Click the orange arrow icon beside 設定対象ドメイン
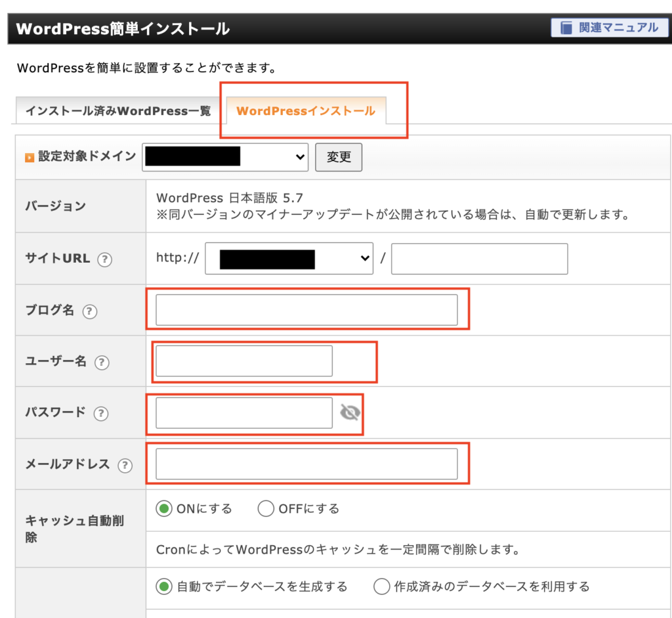Image resolution: width=672 pixels, height=618 pixels. click(x=30, y=158)
